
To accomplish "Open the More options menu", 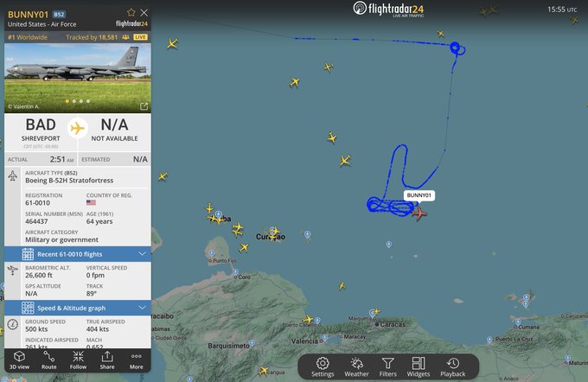I will click(136, 360).
